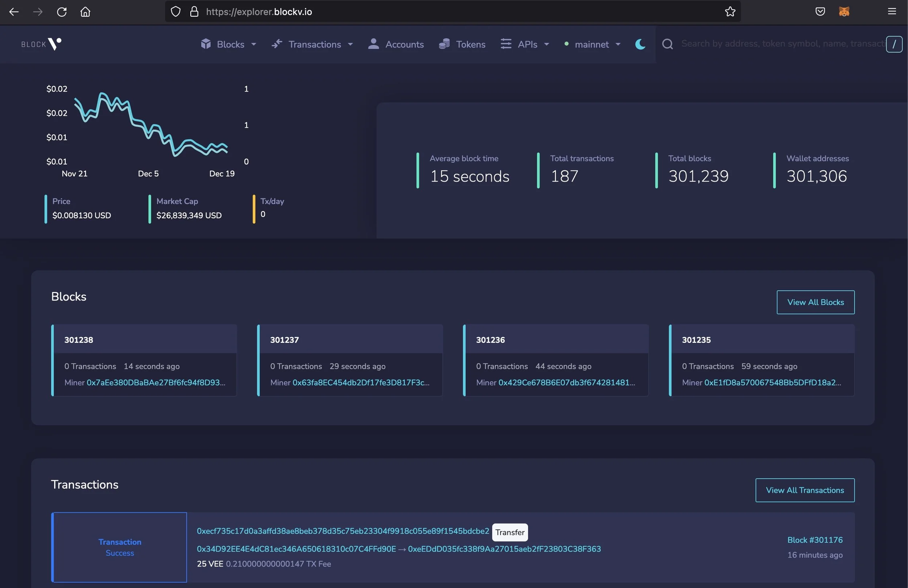Expand the mainnet network dropdown
The image size is (908, 588).
click(x=619, y=44)
